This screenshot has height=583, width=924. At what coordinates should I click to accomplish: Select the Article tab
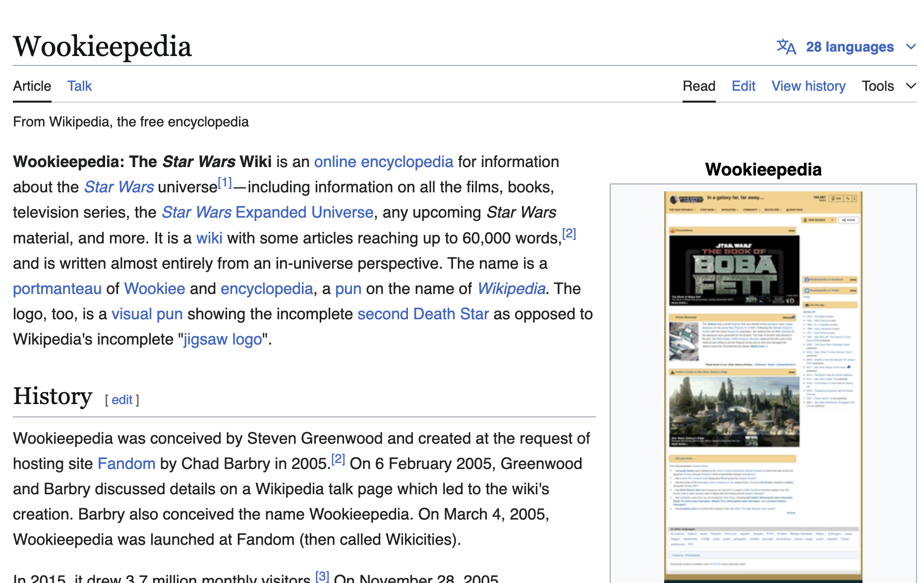click(x=32, y=86)
